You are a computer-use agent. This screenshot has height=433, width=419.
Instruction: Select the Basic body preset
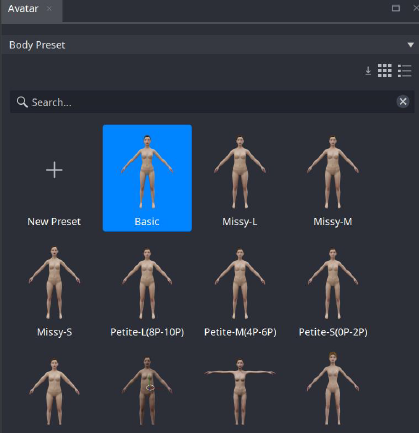pos(147,178)
